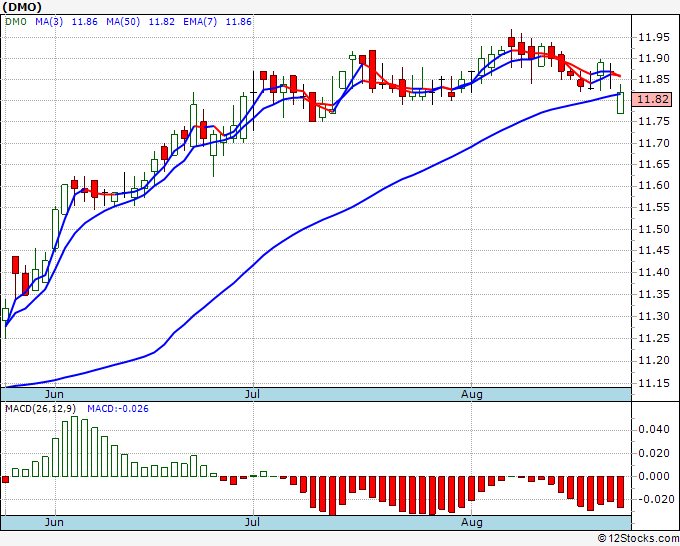Click the (DMO) chart title
680x546 pixels.
click(x=22, y=7)
